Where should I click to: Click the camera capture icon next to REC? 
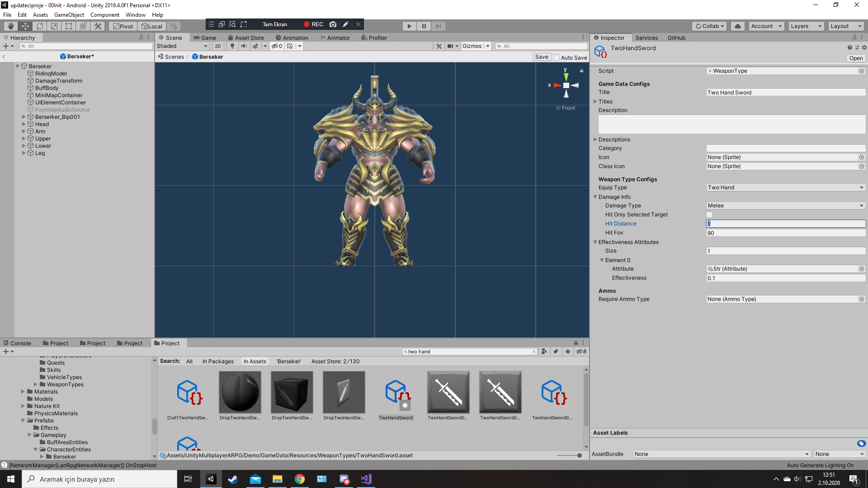(333, 24)
